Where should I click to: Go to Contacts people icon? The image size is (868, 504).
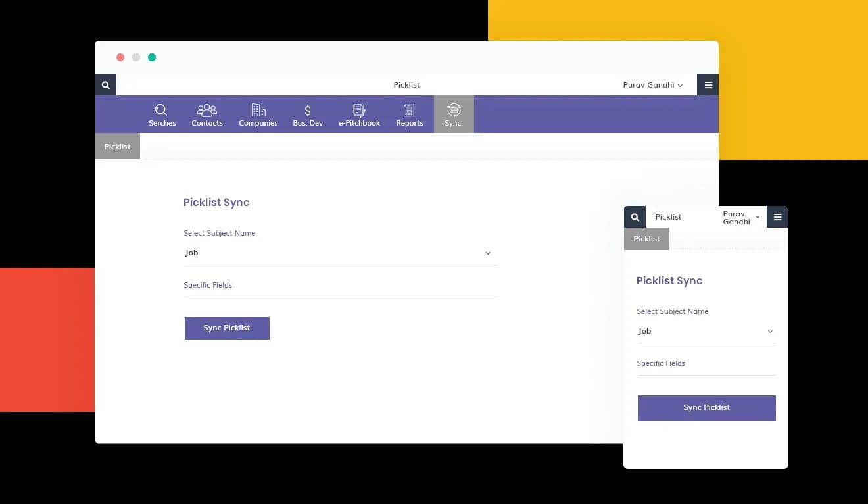click(207, 110)
